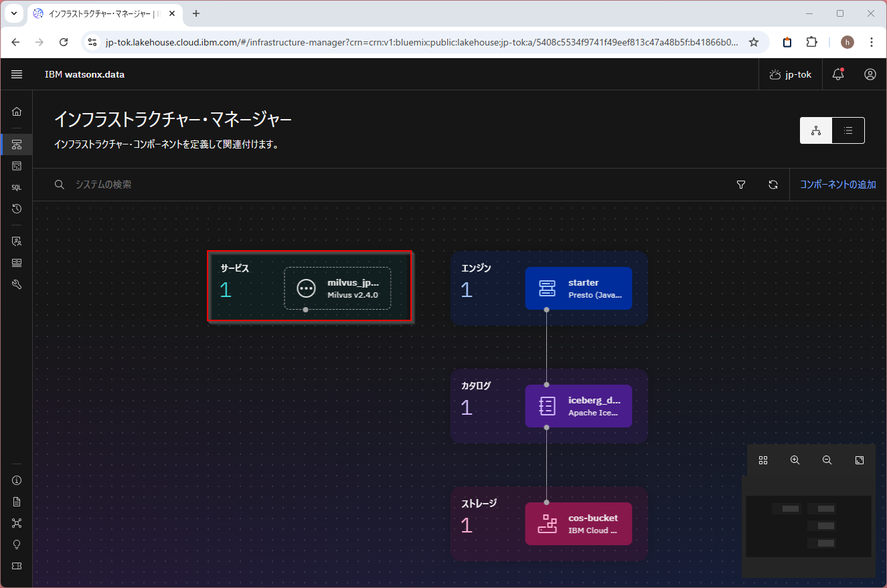Open Data manager sidebar icon
Image resolution: width=887 pixels, height=588 pixels.
pos(17,165)
